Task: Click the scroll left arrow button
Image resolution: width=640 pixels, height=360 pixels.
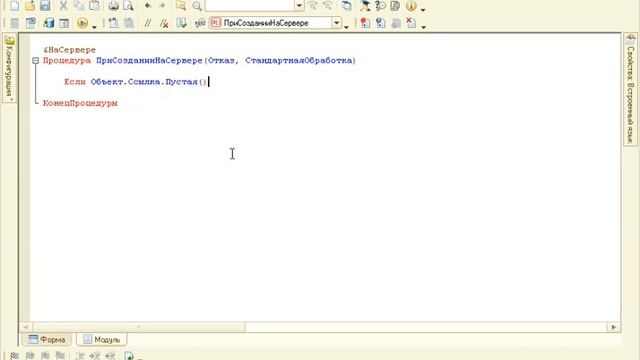Action: [26, 327]
